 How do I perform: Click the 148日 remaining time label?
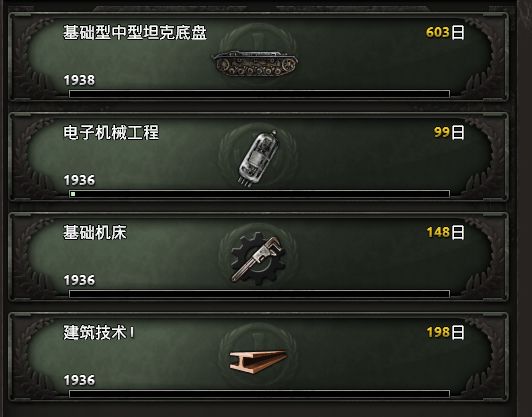445,232
